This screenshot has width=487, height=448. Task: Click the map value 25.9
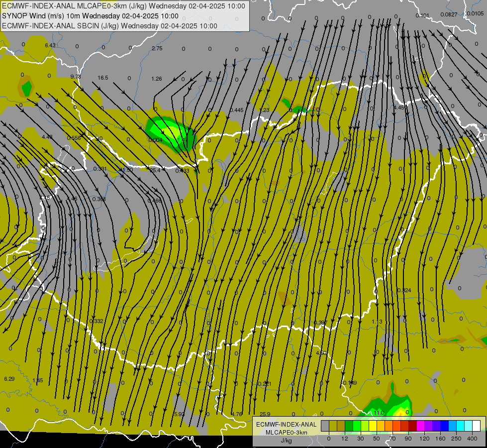[265, 414]
